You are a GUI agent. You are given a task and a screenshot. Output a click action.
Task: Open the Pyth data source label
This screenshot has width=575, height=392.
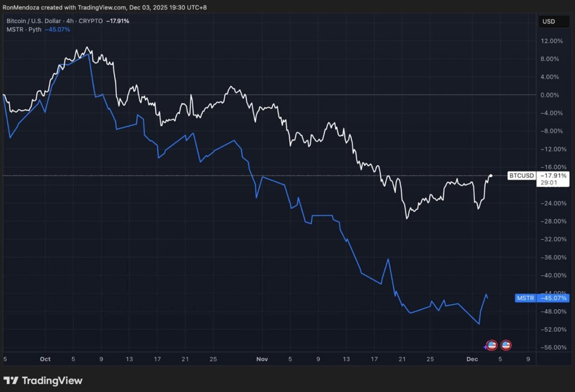tap(34, 29)
